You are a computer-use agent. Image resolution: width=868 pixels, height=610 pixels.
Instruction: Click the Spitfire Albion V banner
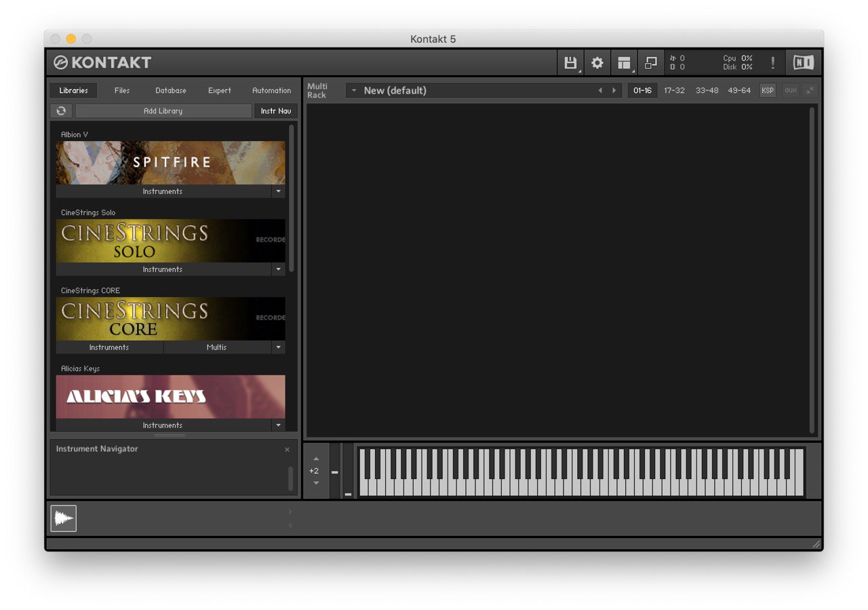point(171,163)
